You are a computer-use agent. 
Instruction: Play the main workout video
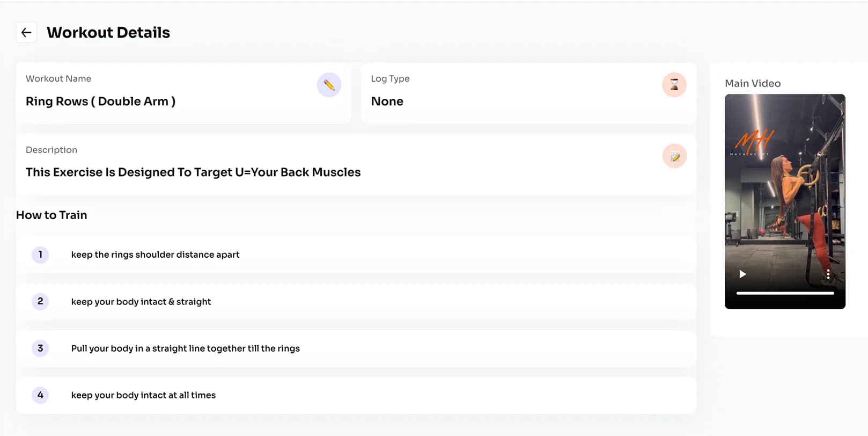(742, 274)
